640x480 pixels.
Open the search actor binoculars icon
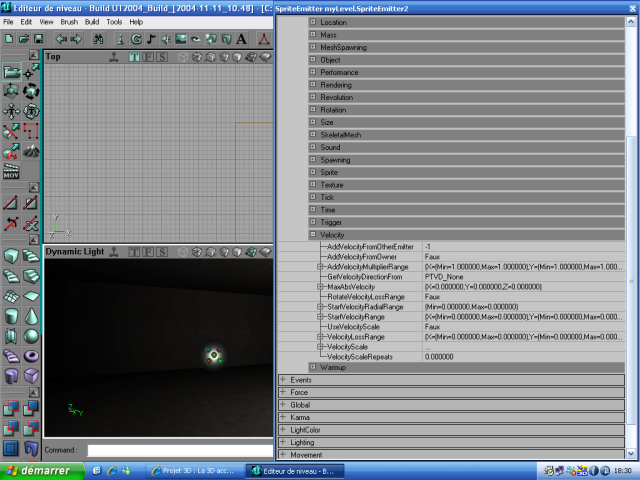[98, 39]
